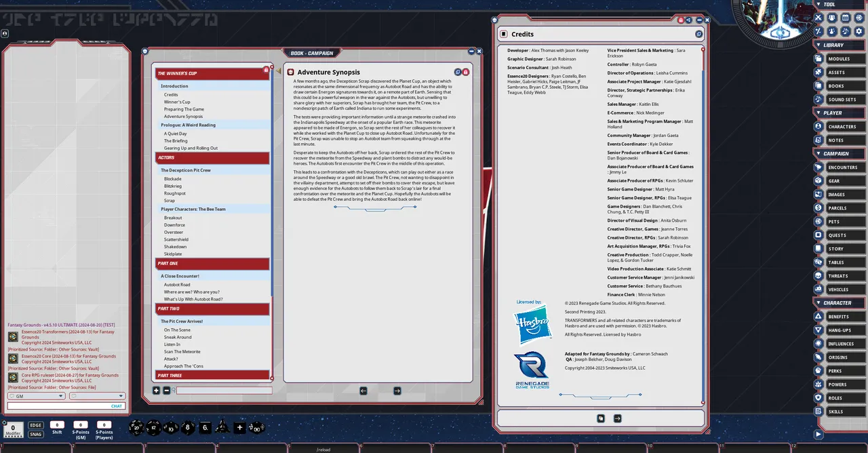Collapse the PLAYER sidebar section
The image size is (868, 453).
[x=839, y=113]
